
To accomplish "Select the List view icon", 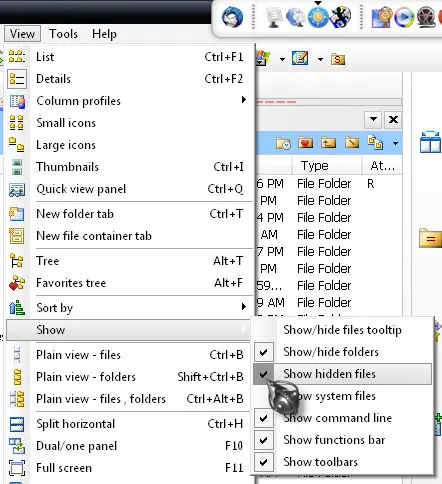I will tap(17, 57).
